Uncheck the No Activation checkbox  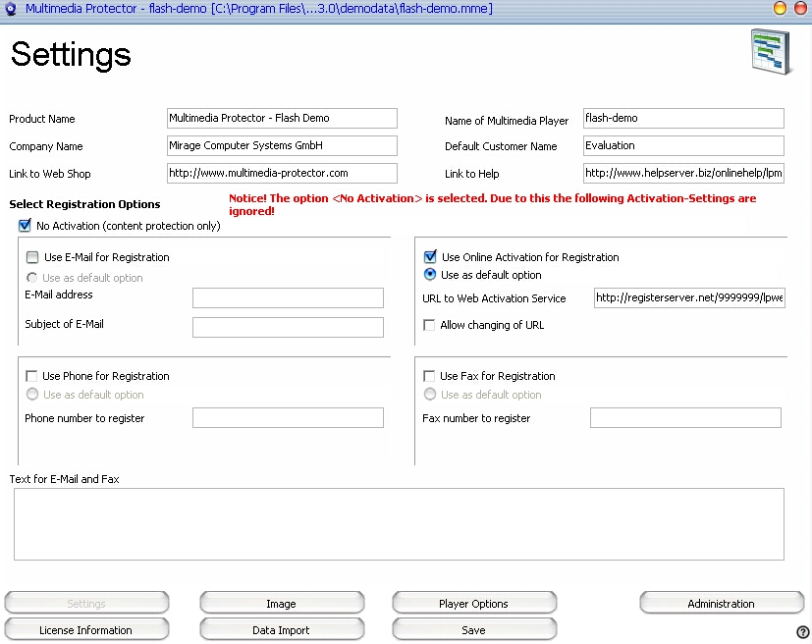[26, 226]
